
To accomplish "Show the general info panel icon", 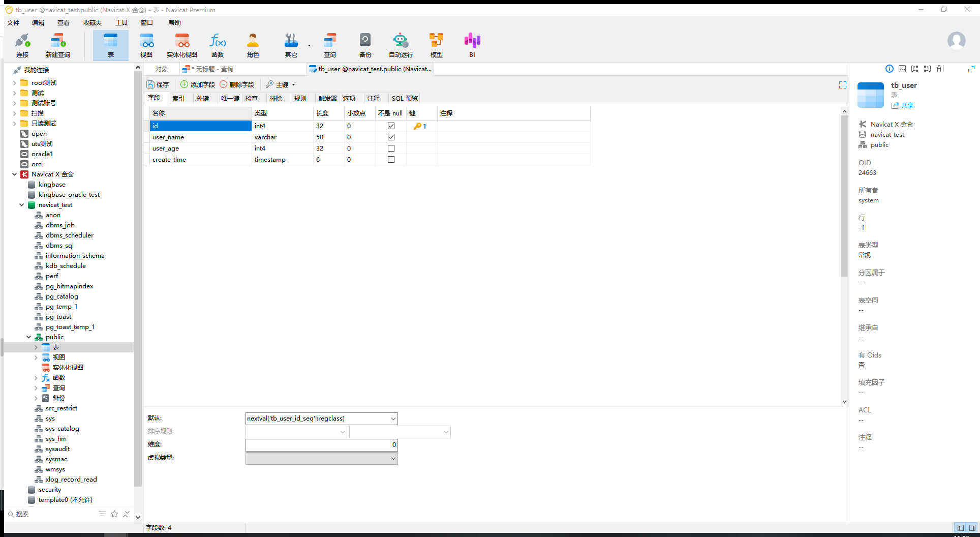I will tap(890, 69).
